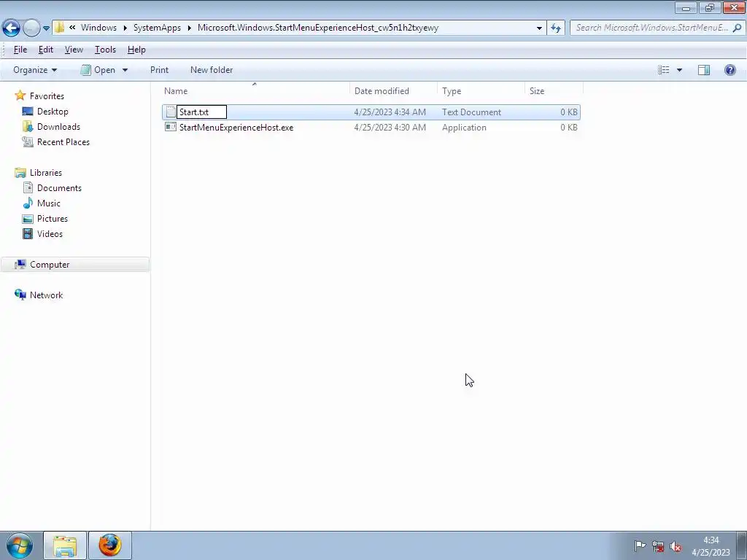
Task: Expand the arrow after SystemApps breadcrumb
Action: (189, 28)
